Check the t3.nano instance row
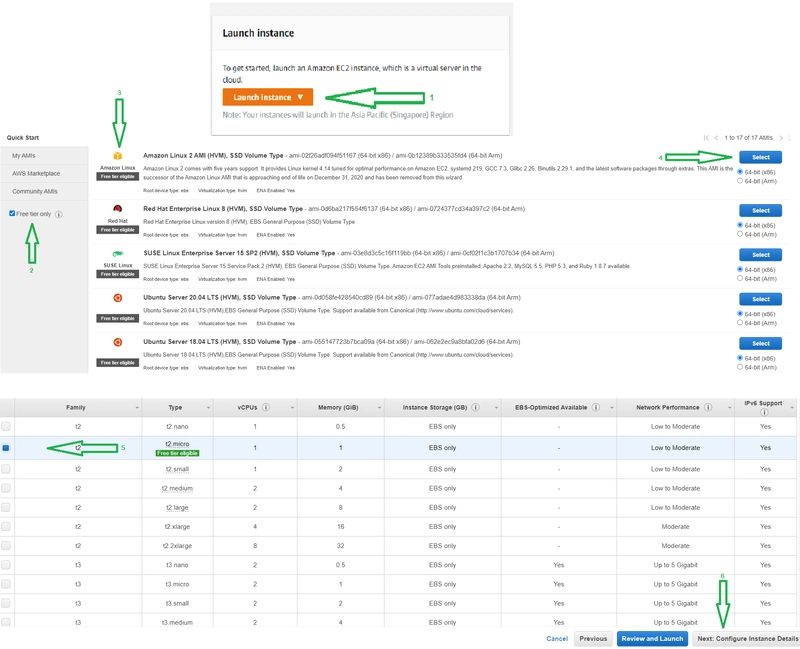The image size is (800, 649). 6,565
